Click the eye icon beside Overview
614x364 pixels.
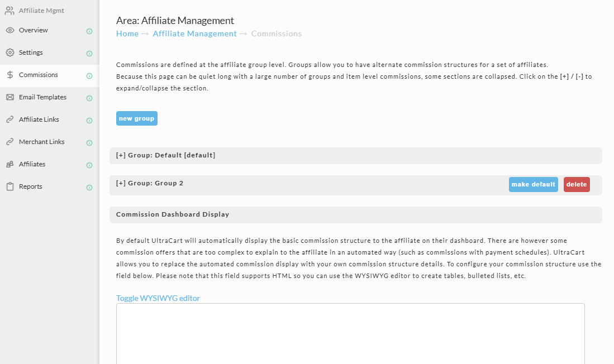[10, 30]
